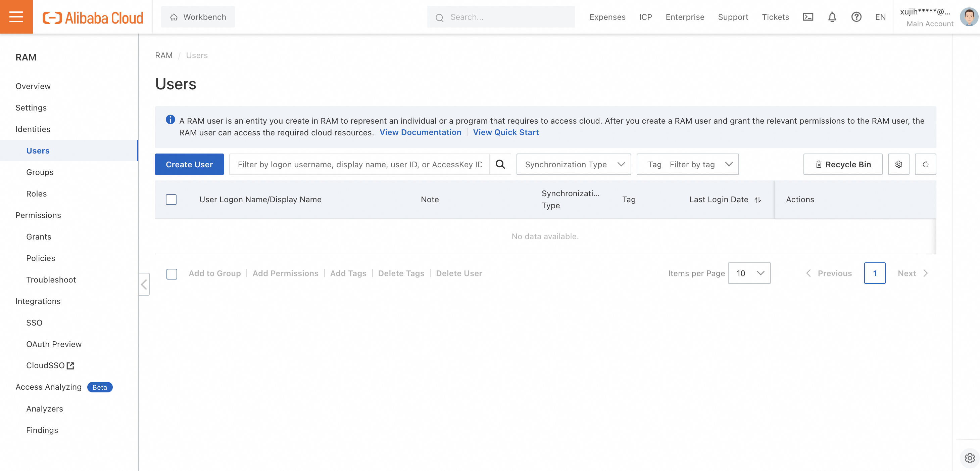
Task: Go to Workbench
Action: (x=198, y=17)
